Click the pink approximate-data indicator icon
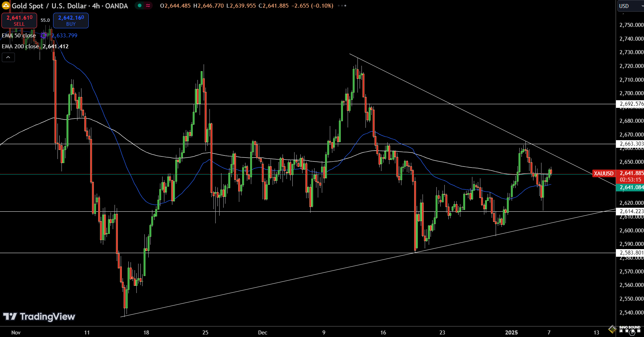Viewport: 644px width, 337px height. click(x=148, y=5)
